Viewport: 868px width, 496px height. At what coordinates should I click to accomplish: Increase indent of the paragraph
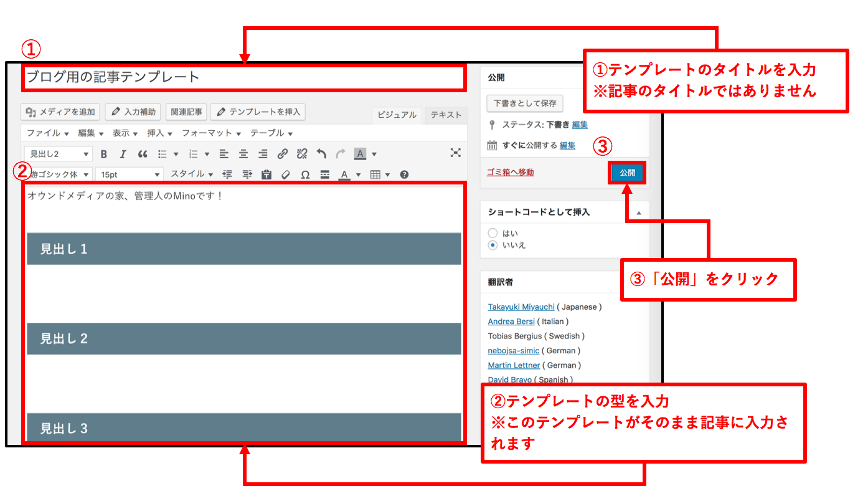coord(247,174)
